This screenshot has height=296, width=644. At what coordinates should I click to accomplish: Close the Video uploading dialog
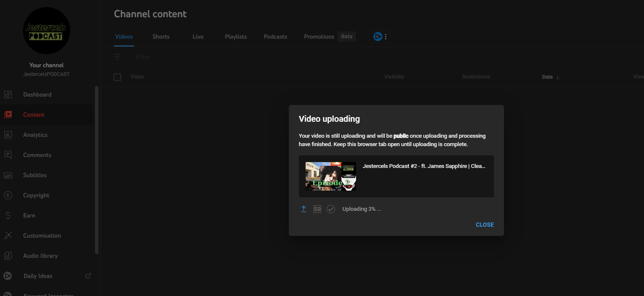[485, 225]
